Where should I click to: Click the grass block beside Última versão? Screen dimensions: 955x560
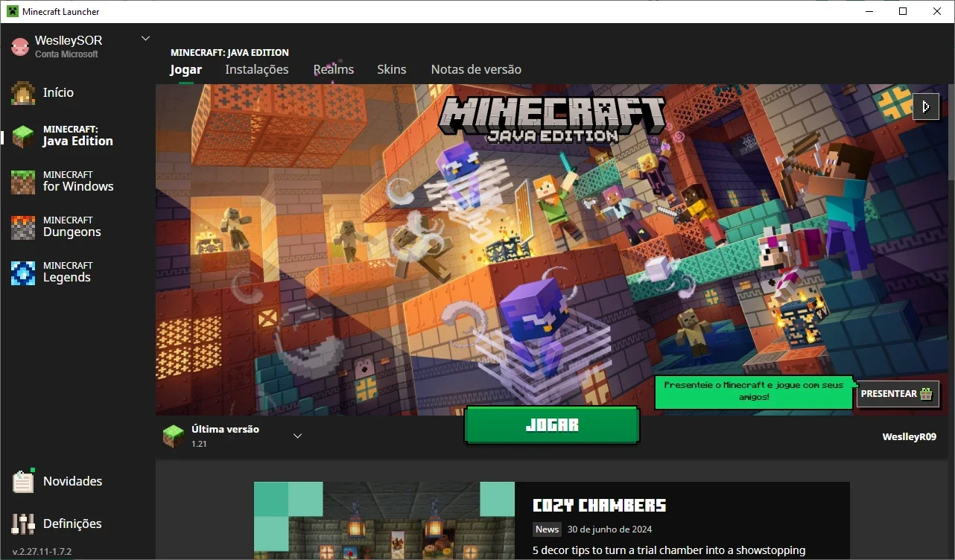174,436
